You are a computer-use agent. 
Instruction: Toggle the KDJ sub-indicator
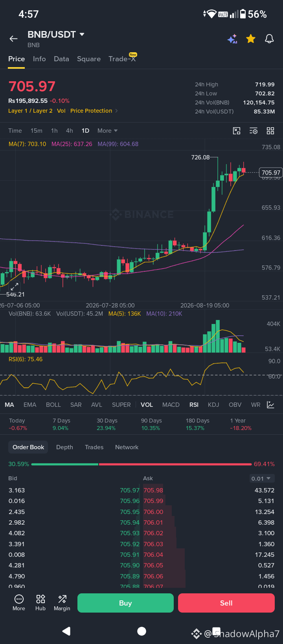[213, 405]
